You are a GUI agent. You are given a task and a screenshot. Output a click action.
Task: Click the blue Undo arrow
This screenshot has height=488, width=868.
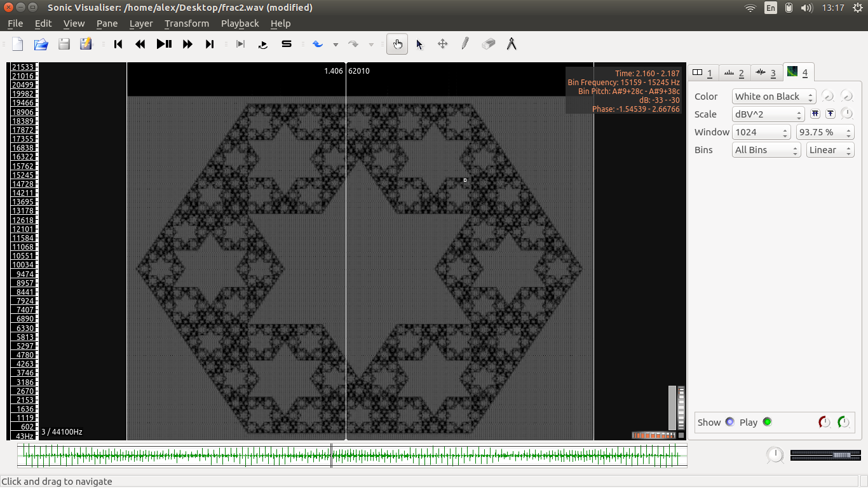click(x=318, y=44)
